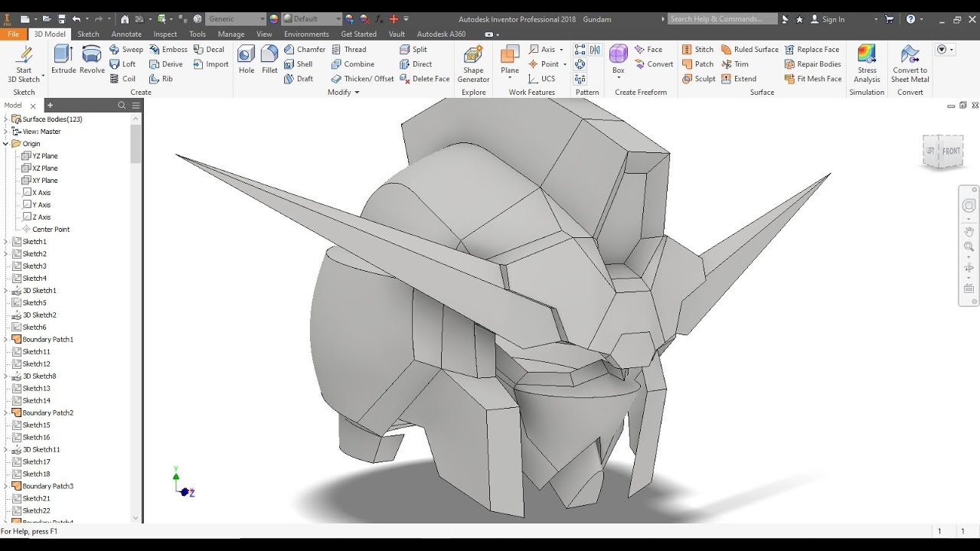This screenshot has width=980, height=551.
Task: Open Stress Analysis simulation
Action: [x=867, y=64]
